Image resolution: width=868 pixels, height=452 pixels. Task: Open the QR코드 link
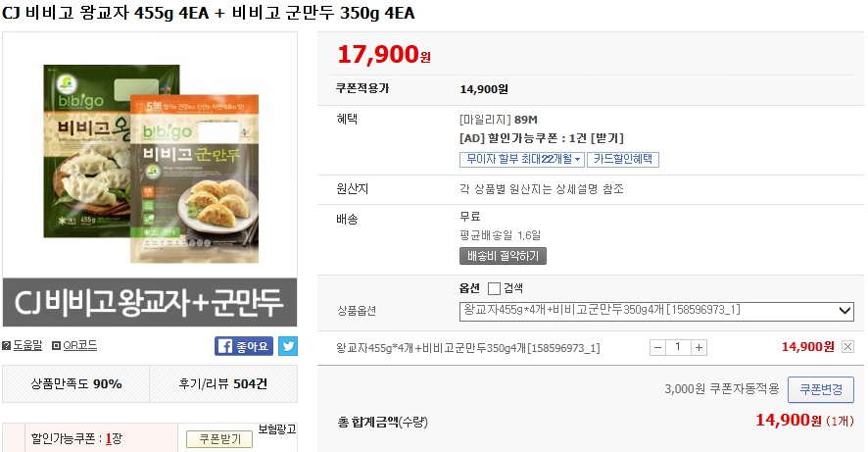tap(80, 346)
